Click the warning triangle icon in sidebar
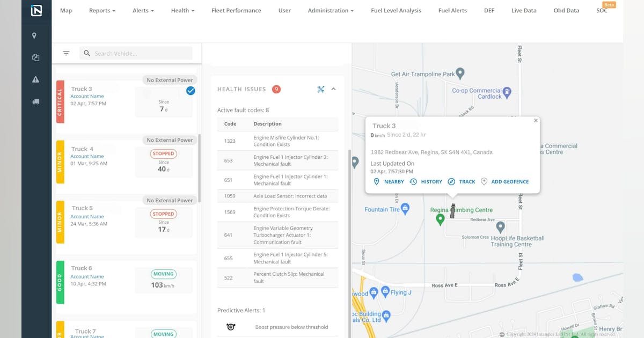The height and width of the screenshot is (338, 644). [x=35, y=78]
